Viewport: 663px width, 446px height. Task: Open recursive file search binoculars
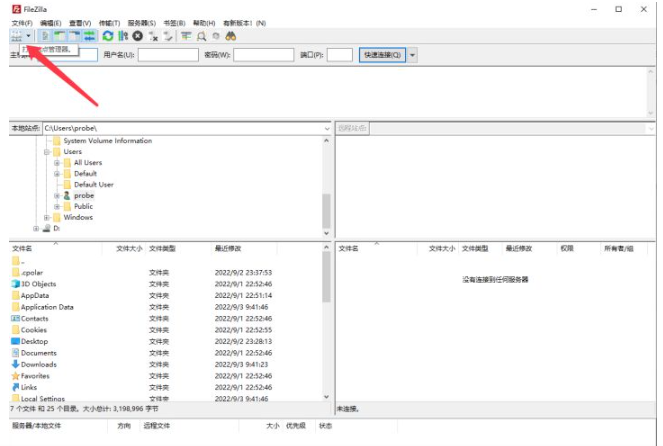click(x=230, y=36)
